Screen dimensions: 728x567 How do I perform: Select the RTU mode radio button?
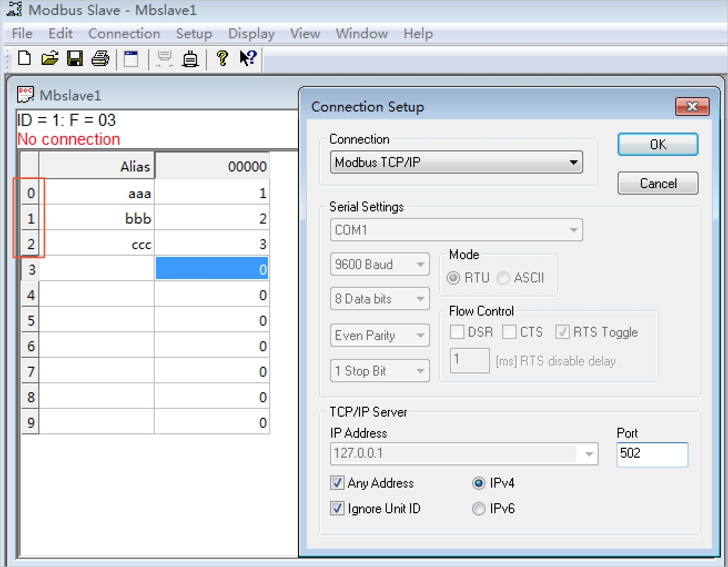point(453,278)
